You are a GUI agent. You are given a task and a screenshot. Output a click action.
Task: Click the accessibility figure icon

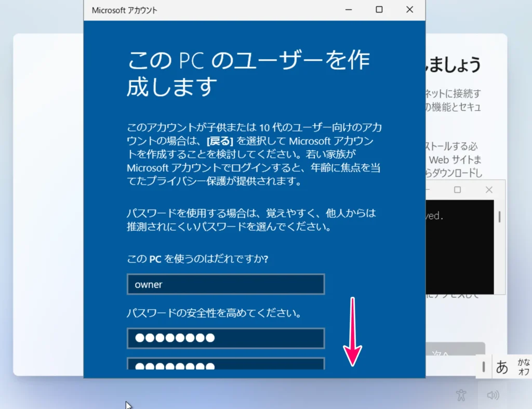tap(461, 395)
